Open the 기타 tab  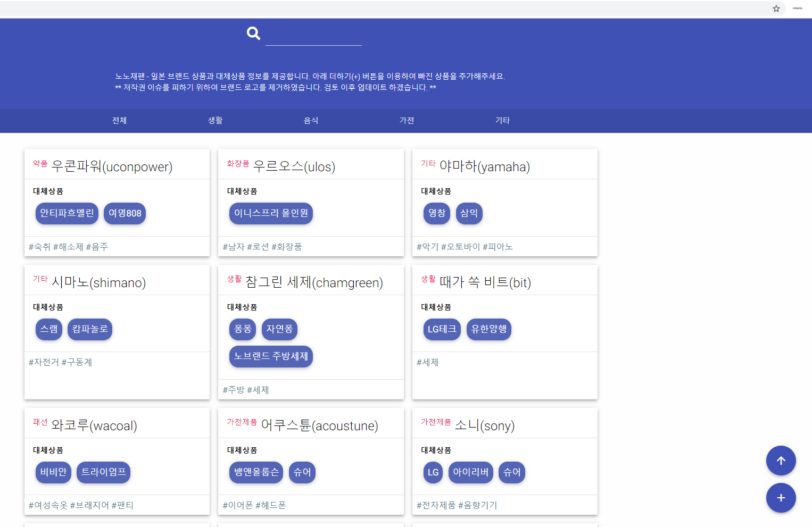point(503,121)
